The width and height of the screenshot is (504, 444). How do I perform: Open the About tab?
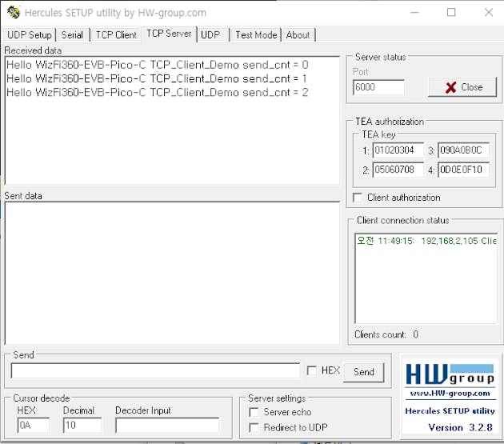pos(298,34)
